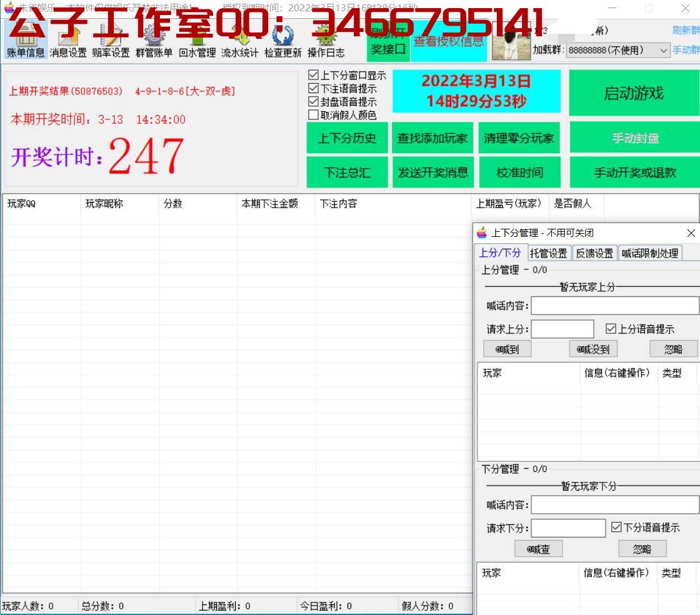The height and width of the screenshot is (615, 700).
Task: Click @喊查 button in 下分管理
Action: click(538, 549)
